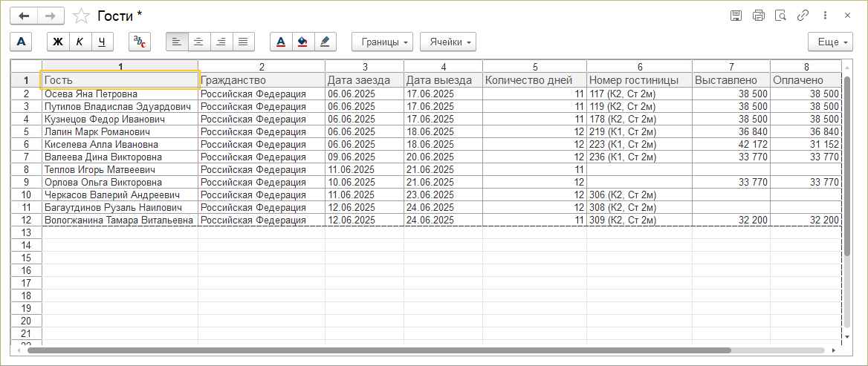
Task: Choose background fill color with the bucket icon
Action: pos(302,42)
